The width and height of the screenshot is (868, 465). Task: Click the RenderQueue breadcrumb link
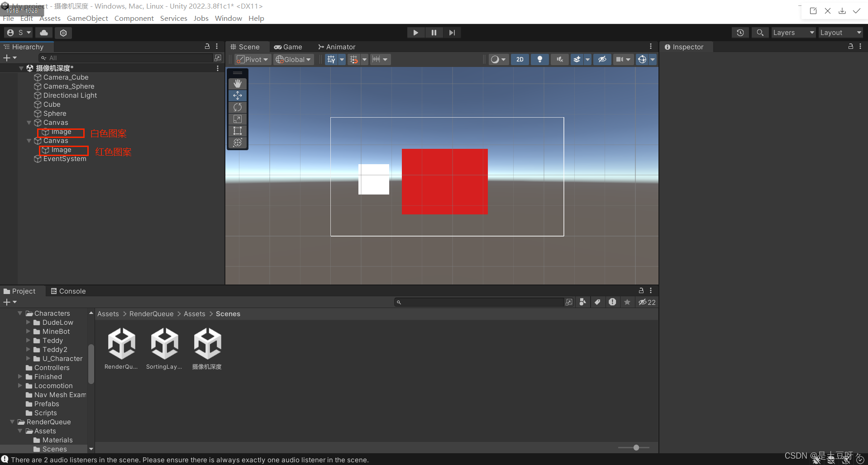151,313
